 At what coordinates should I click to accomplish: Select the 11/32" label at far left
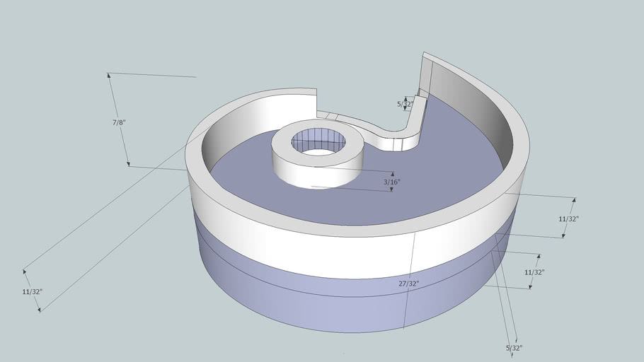point(33,291)
